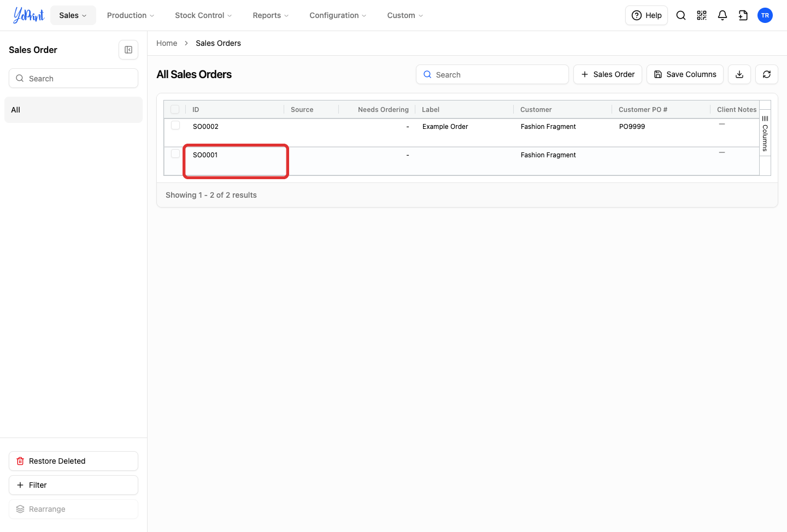Focus the All Sales Orders search box
The height and width of the screenshot is (532, 787).
492,74
